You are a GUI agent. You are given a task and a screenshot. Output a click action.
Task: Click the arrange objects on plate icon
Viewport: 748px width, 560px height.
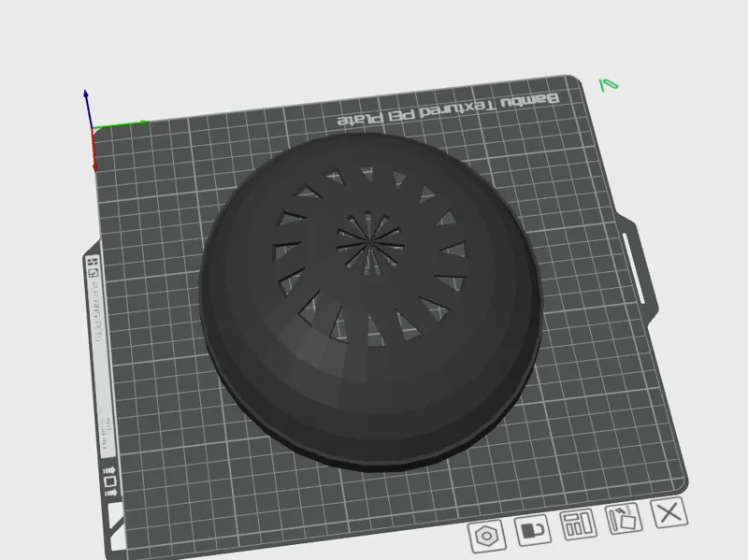(x=578, y=524)
